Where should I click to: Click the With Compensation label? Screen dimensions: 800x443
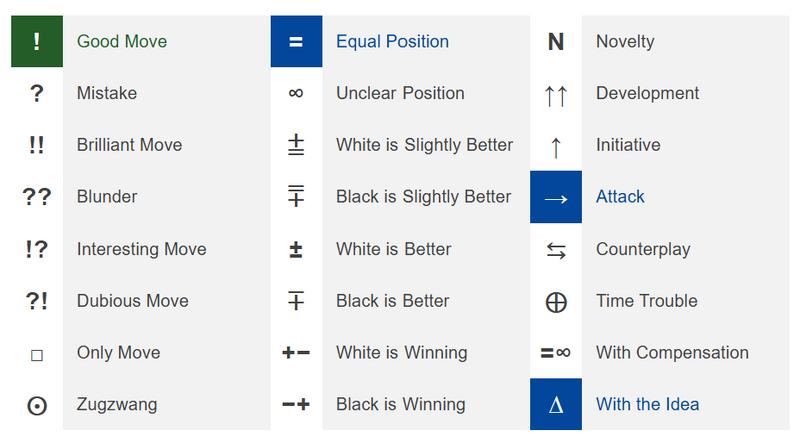click(672, 353)
